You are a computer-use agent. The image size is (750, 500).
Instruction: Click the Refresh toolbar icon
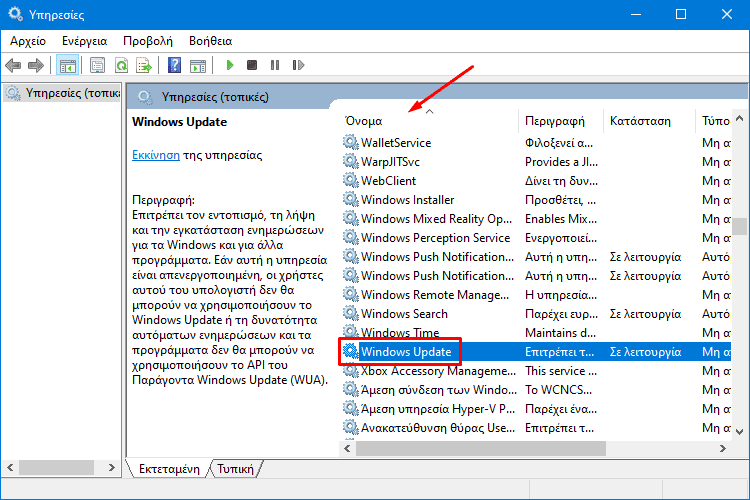[x=121, y=65]
